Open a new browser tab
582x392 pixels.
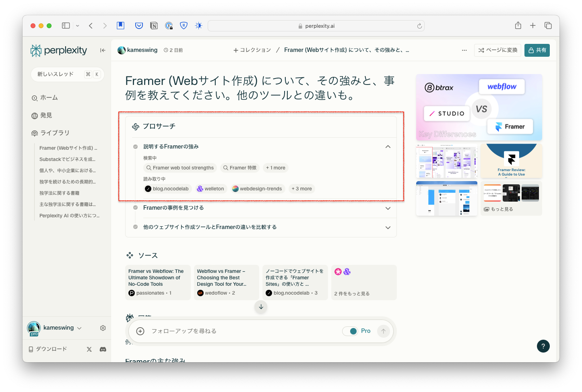(x=532, y=25)
